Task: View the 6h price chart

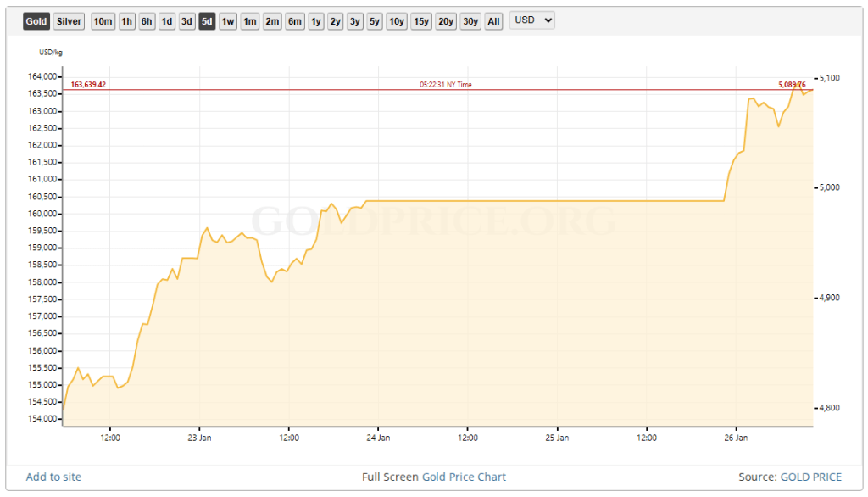Action: pos(146,20)
